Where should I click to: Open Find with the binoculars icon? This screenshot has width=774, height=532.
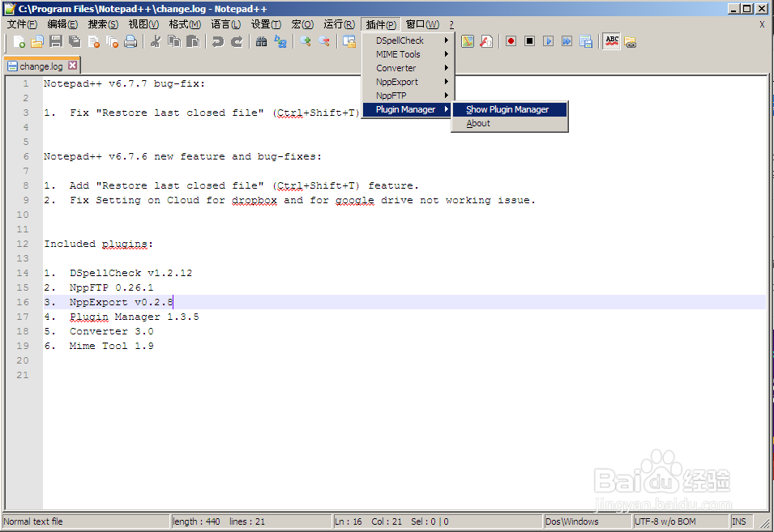point(262,42)
